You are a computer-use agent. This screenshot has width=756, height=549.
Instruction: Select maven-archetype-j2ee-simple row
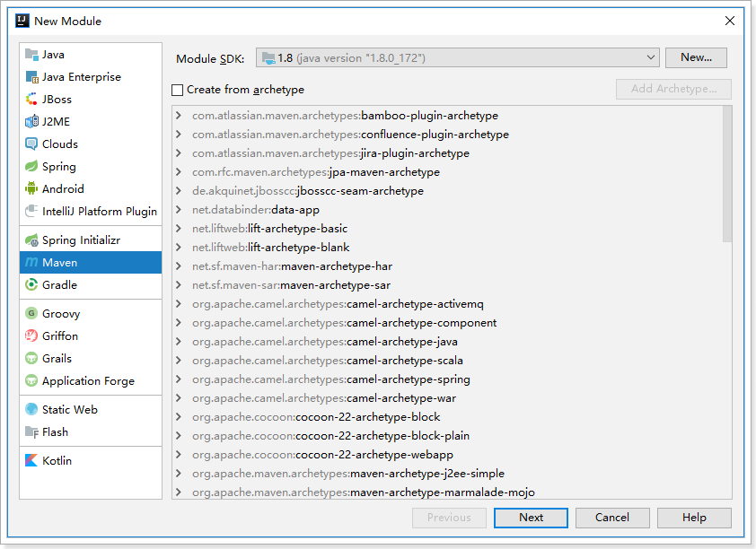(447, 474)
